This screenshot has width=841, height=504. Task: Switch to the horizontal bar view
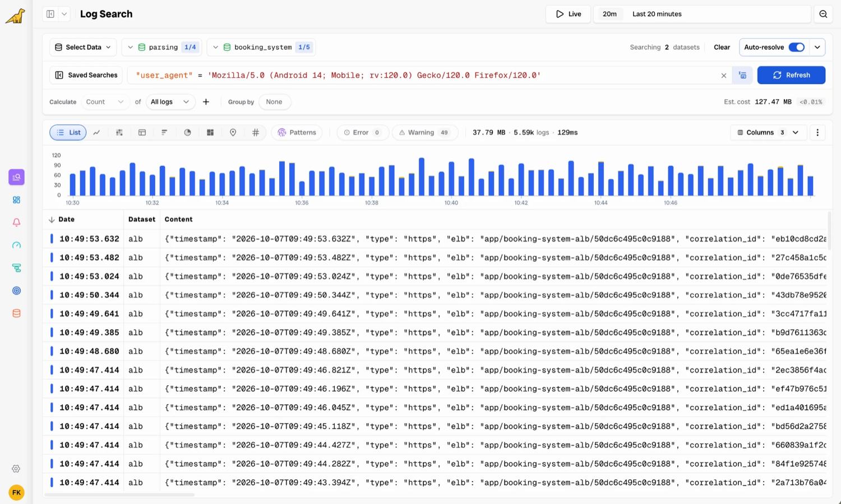pos(164,132)
